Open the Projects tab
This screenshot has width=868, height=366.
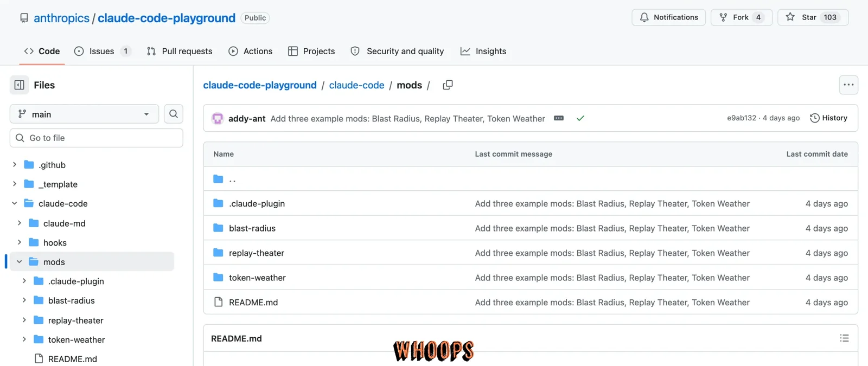coord(311,51)
